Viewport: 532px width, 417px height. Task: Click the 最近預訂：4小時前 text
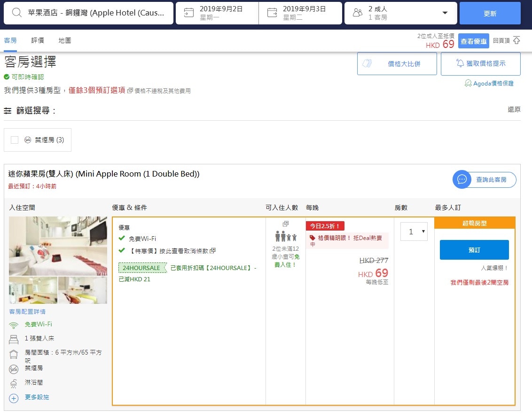(x=32, y=186)
